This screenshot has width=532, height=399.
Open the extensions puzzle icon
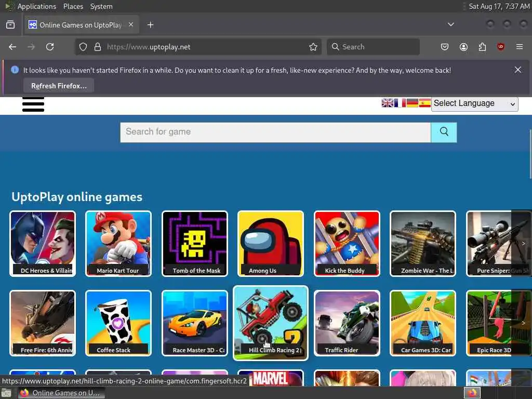pos(482,47)
